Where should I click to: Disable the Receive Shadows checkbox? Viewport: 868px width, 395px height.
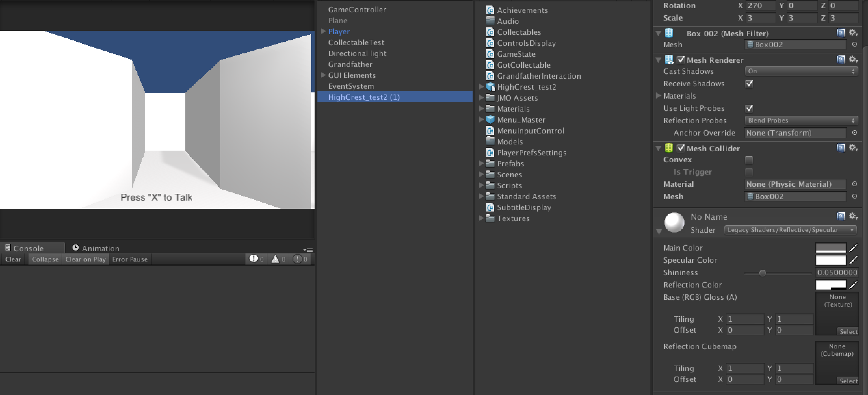(749, 84)
